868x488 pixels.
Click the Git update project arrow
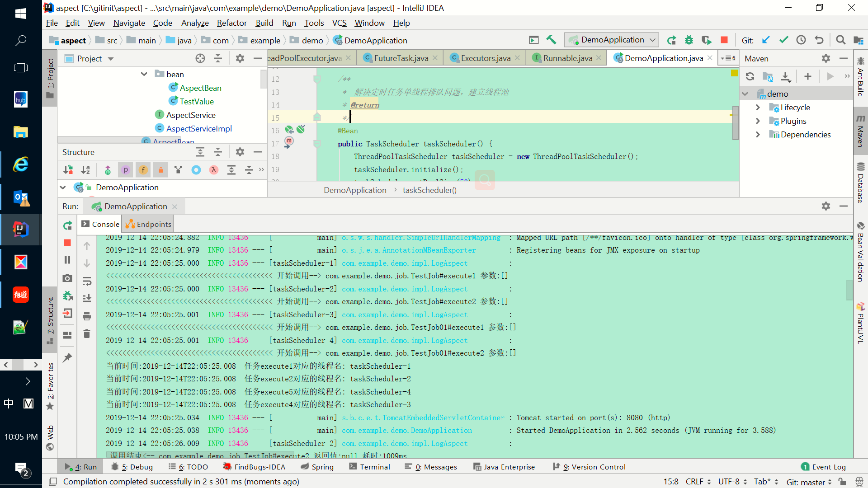pos(766,40)
